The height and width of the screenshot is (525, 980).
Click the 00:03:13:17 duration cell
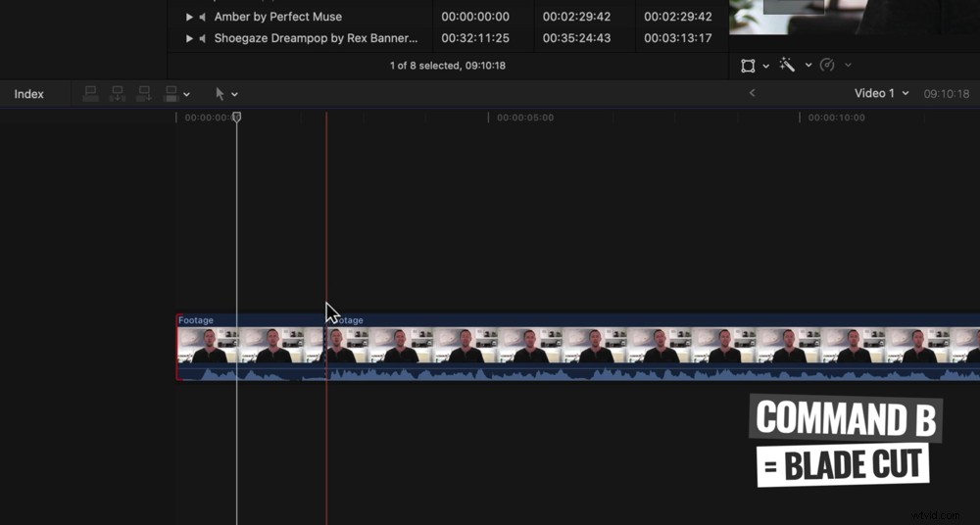[x=678, y=38]
